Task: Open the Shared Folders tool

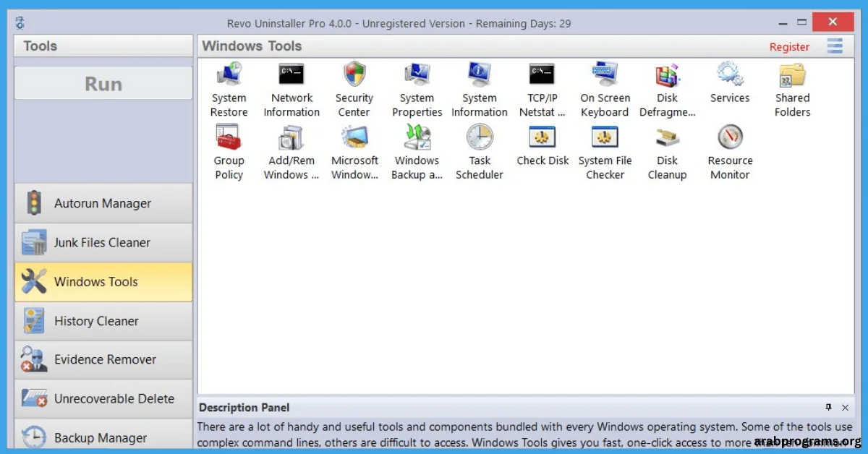Action: click(793, 90)
